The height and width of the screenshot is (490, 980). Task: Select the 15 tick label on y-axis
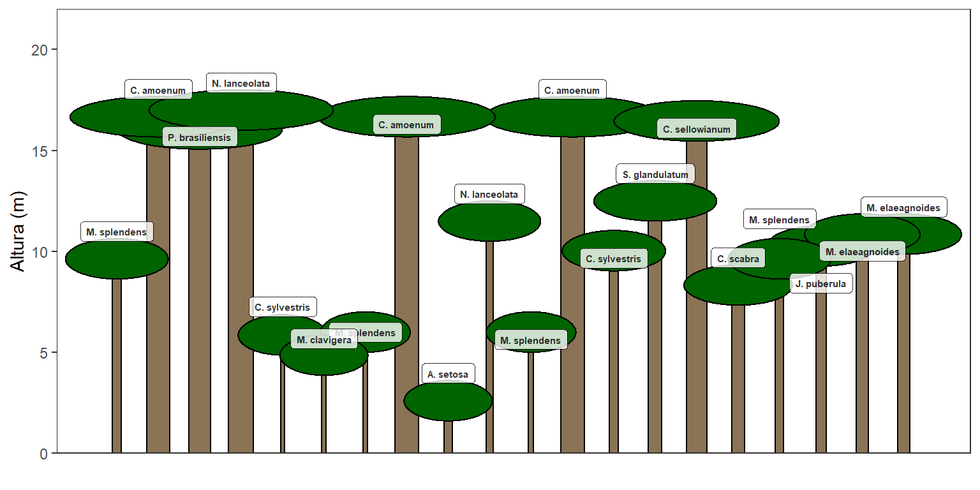coord(38,151)
